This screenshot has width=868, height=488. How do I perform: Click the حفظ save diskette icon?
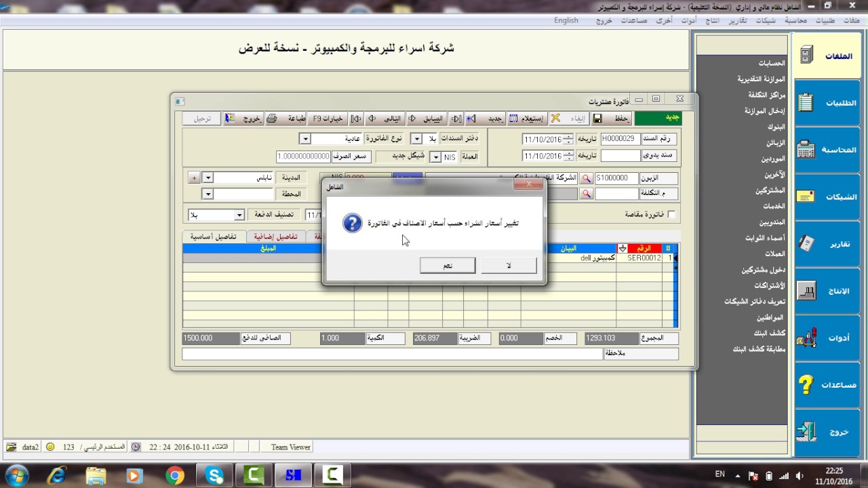(x=599, y=118)
